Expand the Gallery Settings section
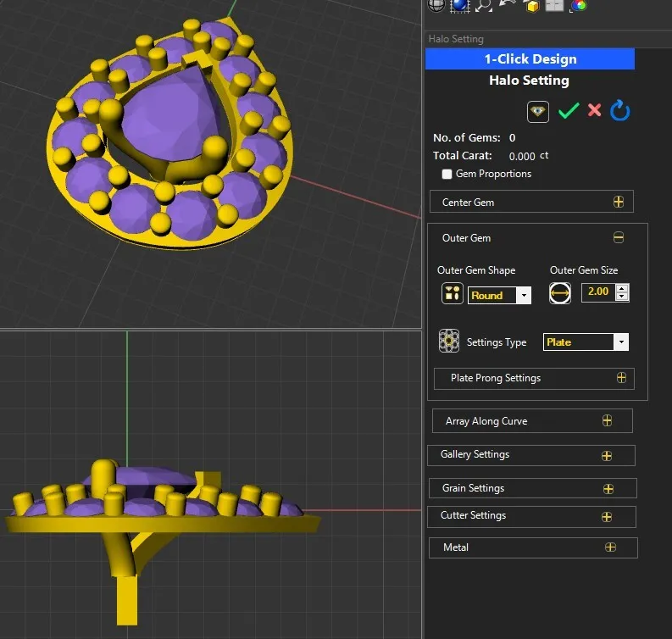Viewport: 672px width, 639px height. click(607, 455)
